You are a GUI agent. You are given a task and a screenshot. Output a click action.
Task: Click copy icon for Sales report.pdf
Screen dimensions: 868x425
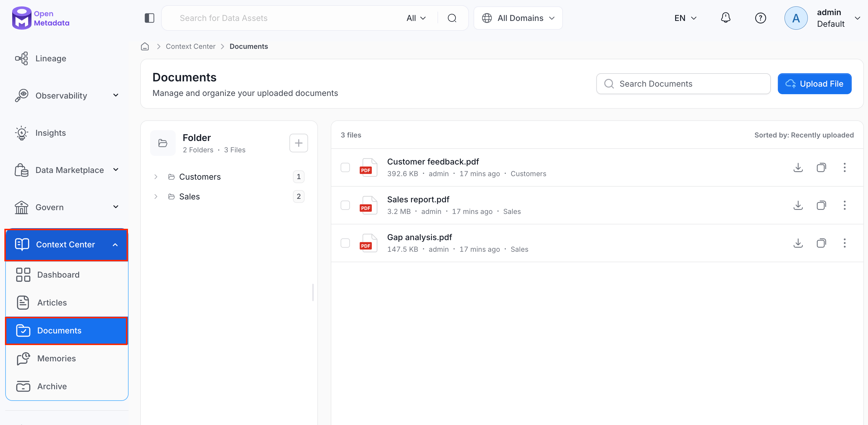tap(821, 205)
